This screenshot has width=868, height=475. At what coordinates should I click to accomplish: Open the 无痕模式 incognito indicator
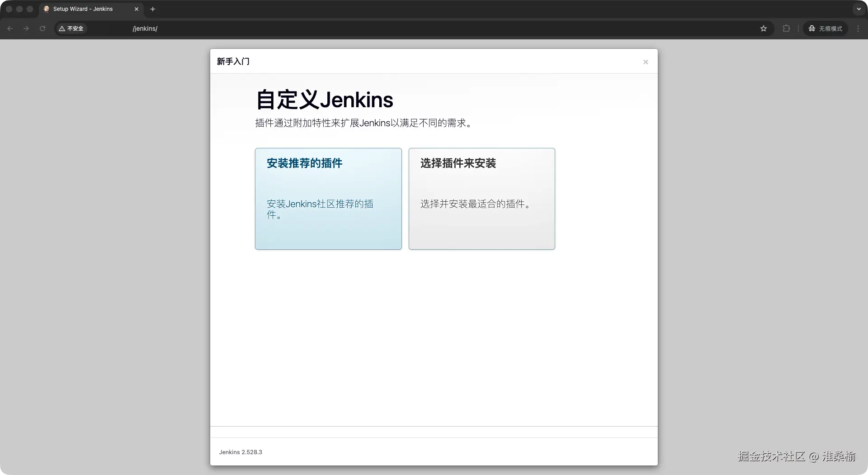coord(826,28)
